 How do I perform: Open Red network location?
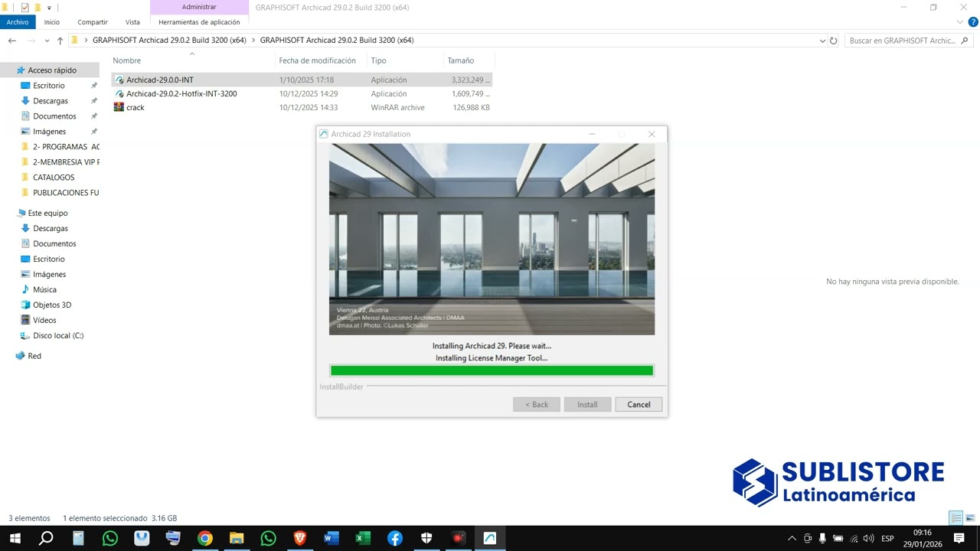(x=34, y=356)
